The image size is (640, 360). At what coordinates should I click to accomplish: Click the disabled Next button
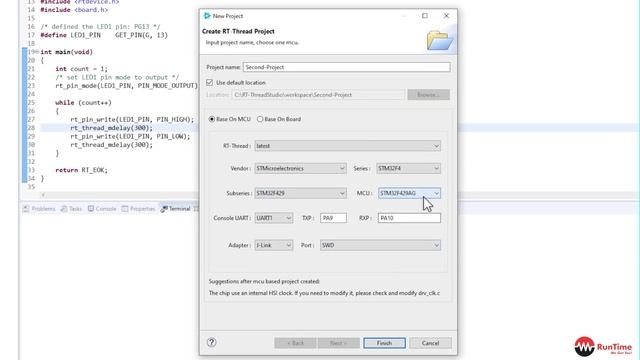[338, 343]
